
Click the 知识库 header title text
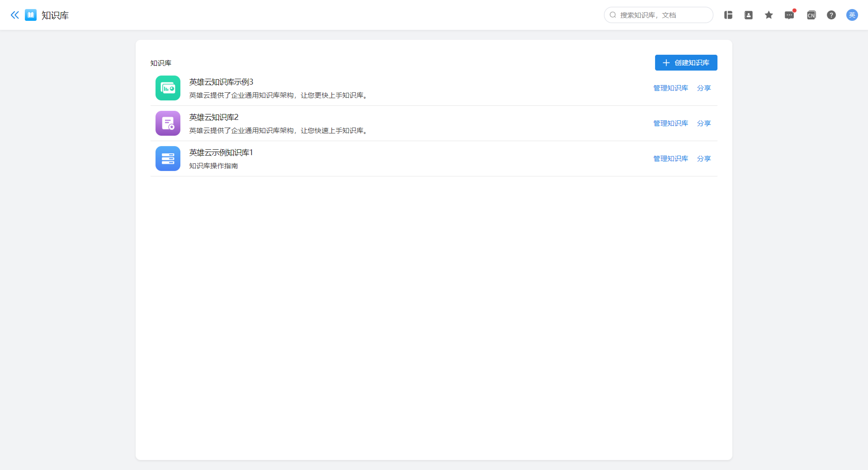55,15
